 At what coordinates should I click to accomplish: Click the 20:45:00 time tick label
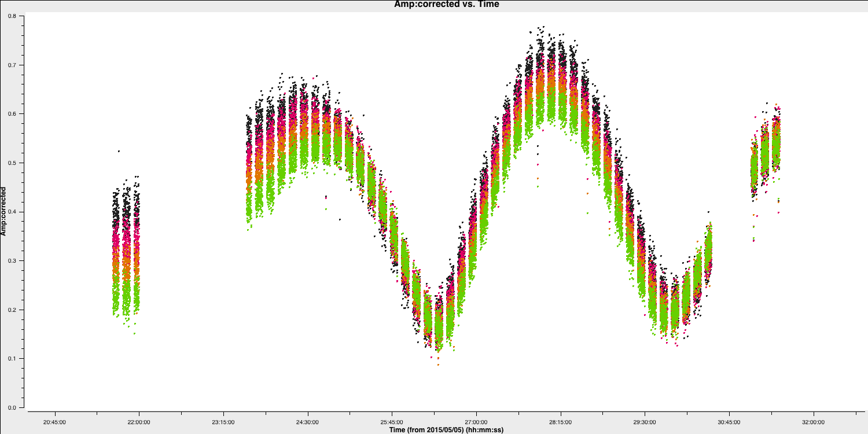(54, 421)
